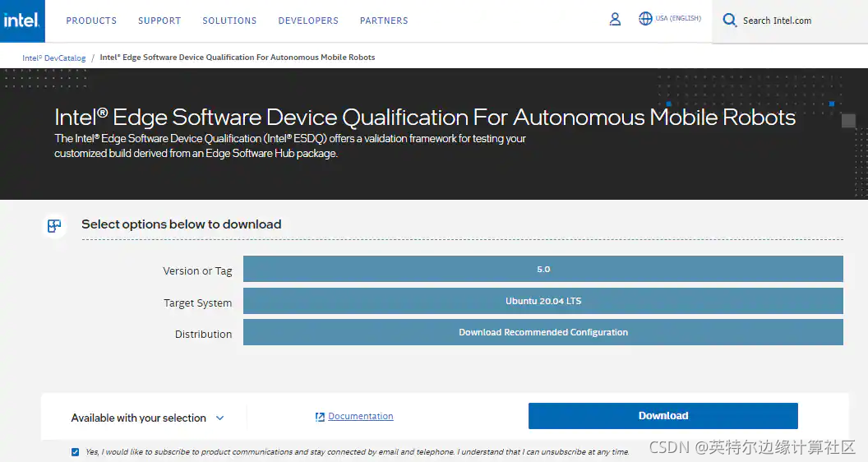Click the Target System label
This screenshot has width=868, height=462.
(x=197, y=303)
